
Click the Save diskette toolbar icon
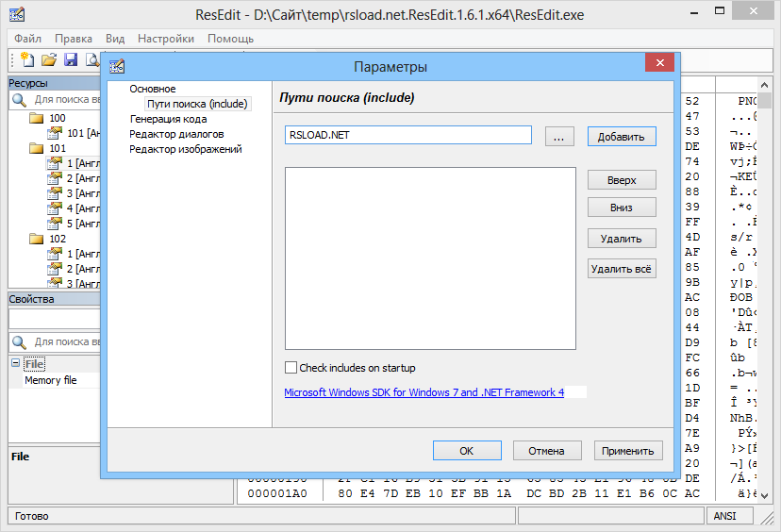tap(71, 59)
